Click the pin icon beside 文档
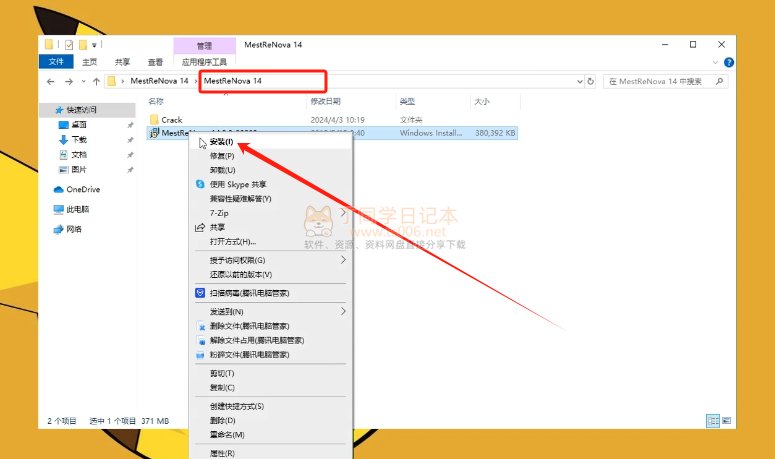This screenshot has width=775, height=459. pyautogui.click(x=130, y=155)
